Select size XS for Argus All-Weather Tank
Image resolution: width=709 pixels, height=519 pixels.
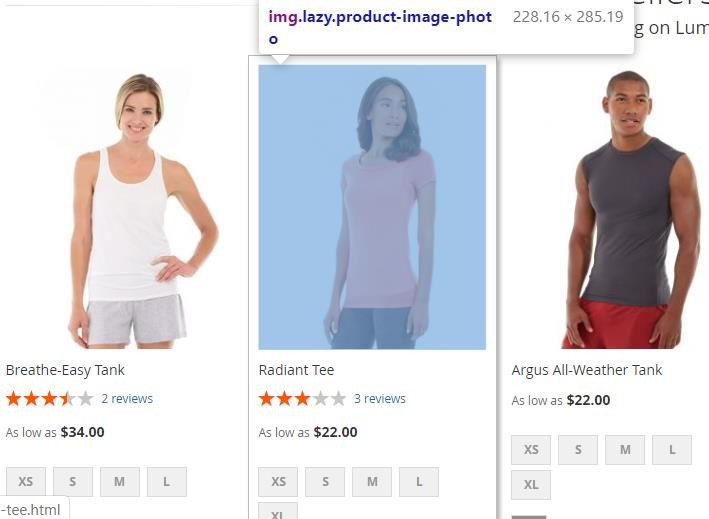point(531,450)
